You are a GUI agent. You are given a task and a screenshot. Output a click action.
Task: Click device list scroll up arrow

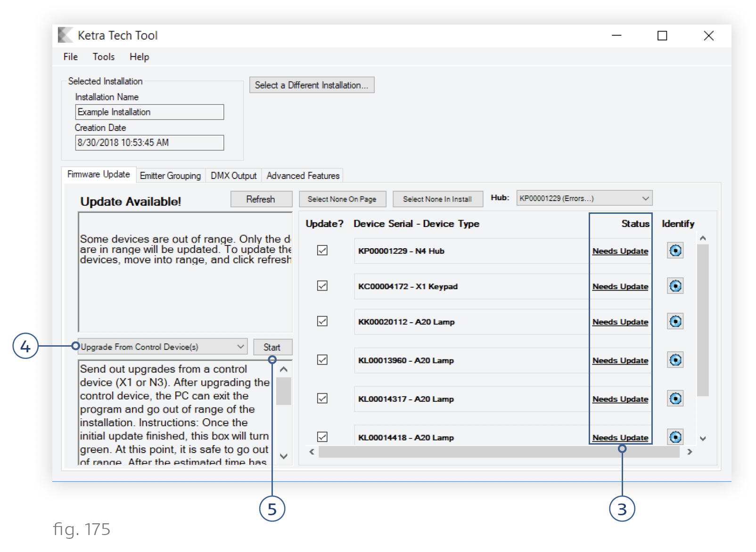tap(703, 238)
